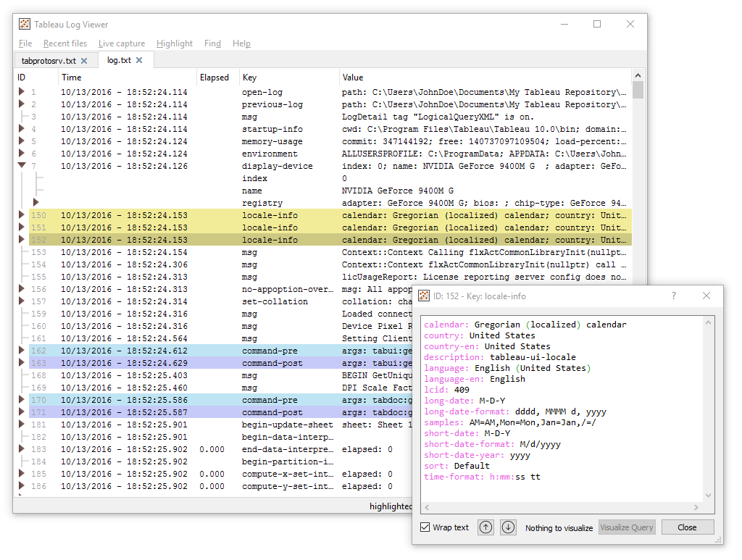Expand row 157 set-collation
742x560 pixels.
[x=21, y=301]
